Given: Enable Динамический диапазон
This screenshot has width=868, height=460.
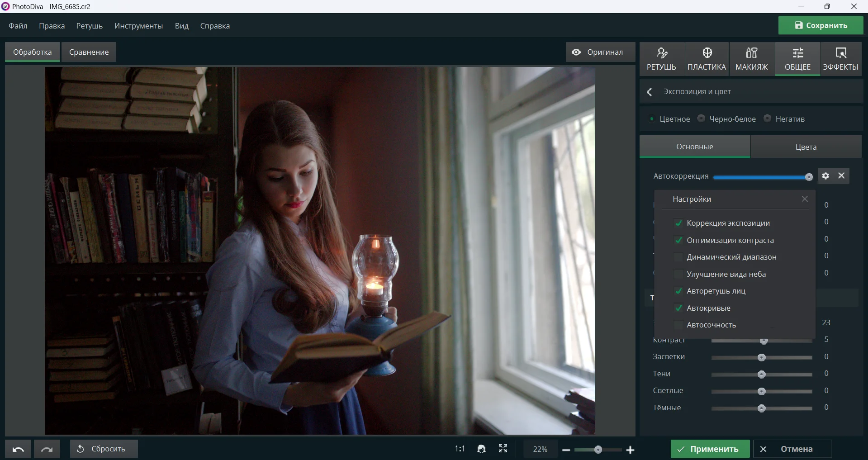Looking at the screenshot, I should click(678, 257).
